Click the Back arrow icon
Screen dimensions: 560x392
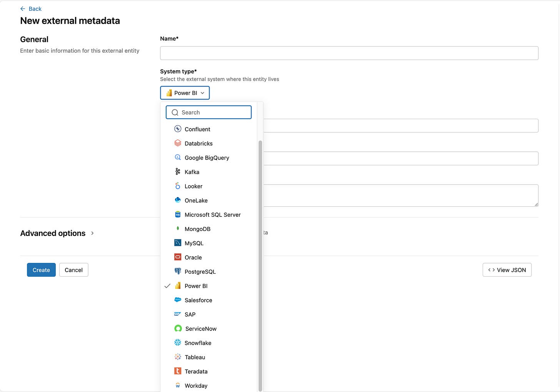[x=23, y=9]
